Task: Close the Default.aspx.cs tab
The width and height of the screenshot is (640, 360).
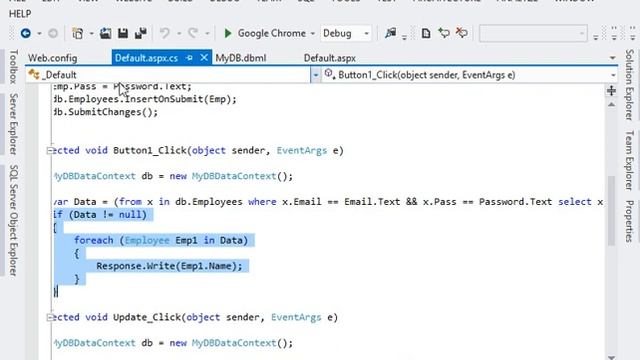Action: click(x=204, y=58)
